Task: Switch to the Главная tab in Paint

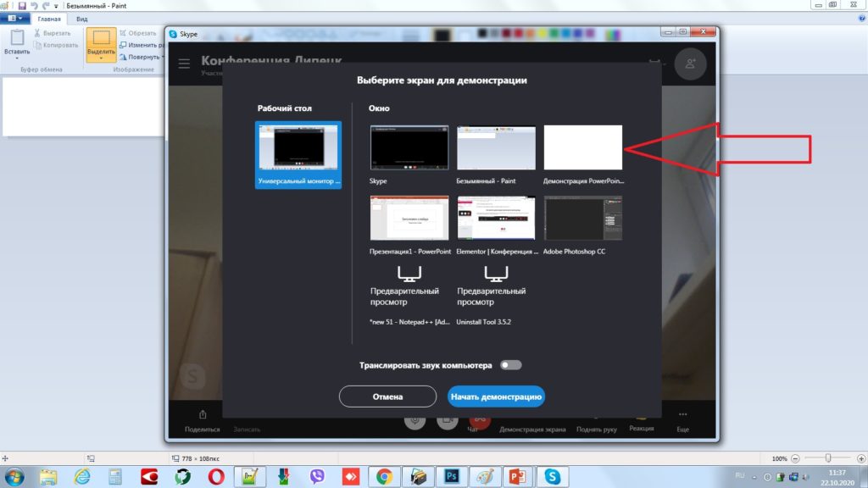Action: point(49,19)
